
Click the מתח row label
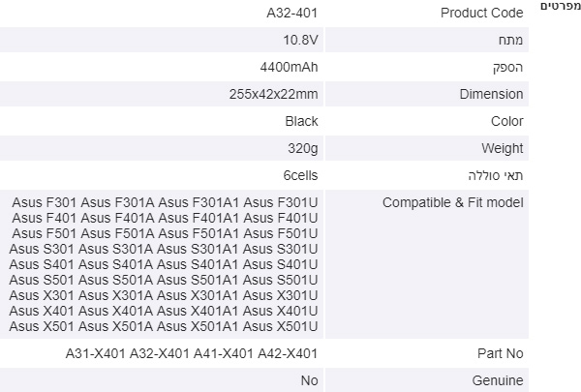point(510,40)
